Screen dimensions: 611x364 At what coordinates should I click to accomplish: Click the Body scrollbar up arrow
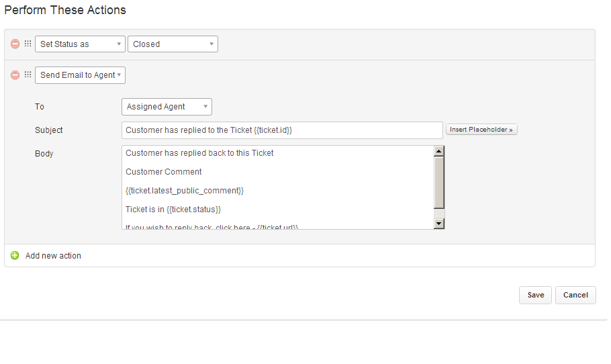click(439, 152)
